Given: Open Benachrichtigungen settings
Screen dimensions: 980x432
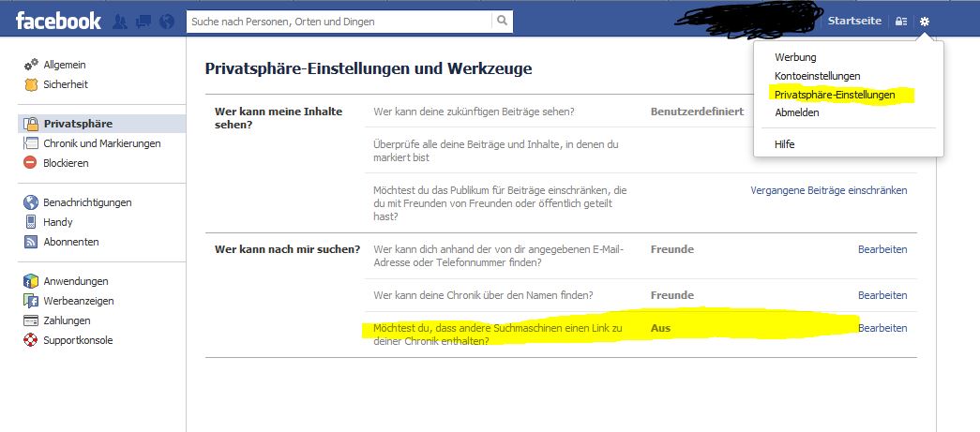Looking at the screenshot, I should click(x=87, y=202).
